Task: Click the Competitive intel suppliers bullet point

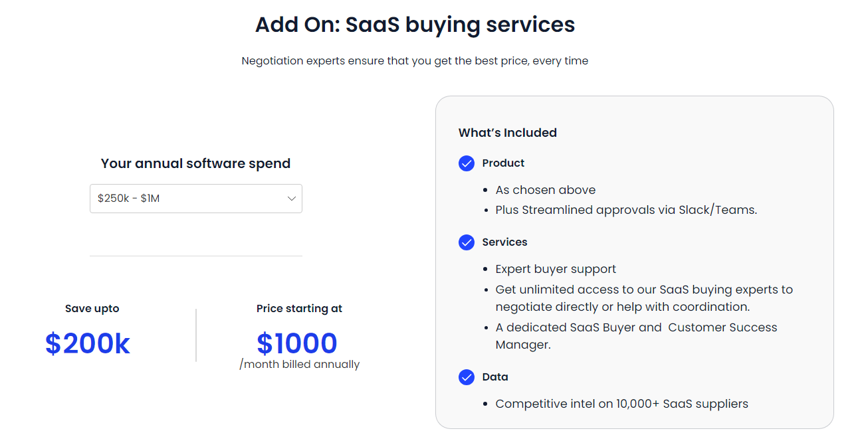Action: click(621, 403)
